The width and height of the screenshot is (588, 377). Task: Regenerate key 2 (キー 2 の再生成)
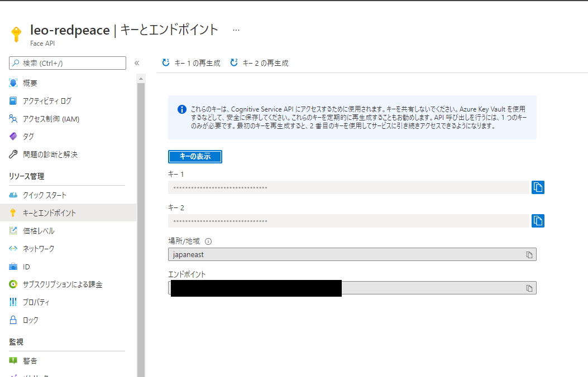coord(259,63)
